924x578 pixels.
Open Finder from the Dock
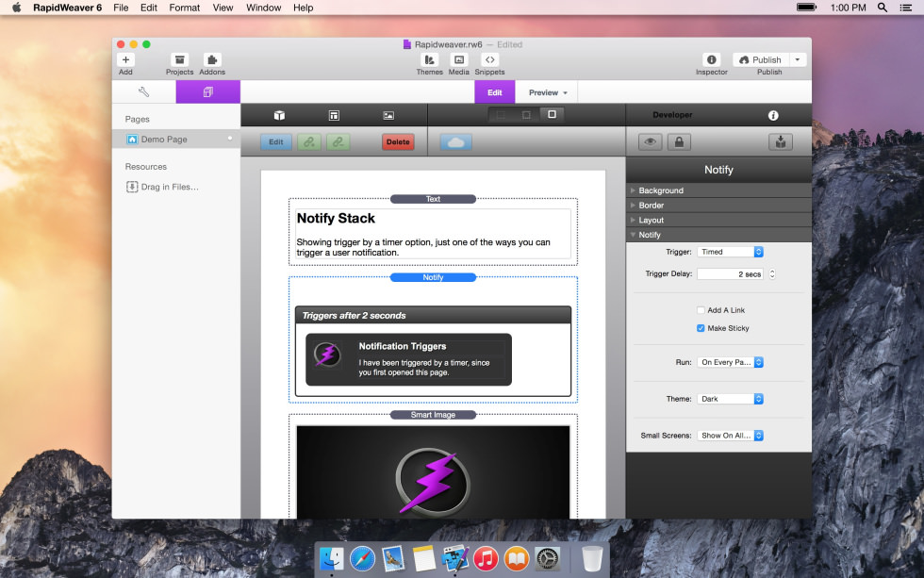(332, 558)
